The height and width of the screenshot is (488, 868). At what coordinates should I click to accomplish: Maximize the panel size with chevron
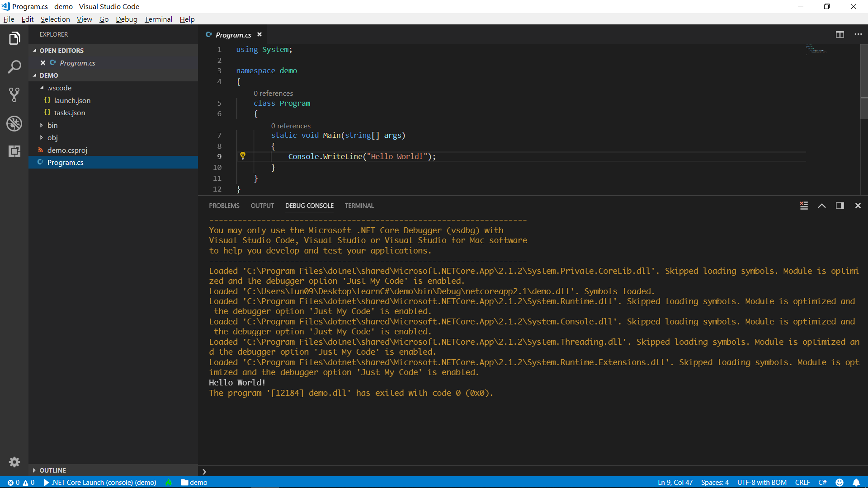click(822, 206)
